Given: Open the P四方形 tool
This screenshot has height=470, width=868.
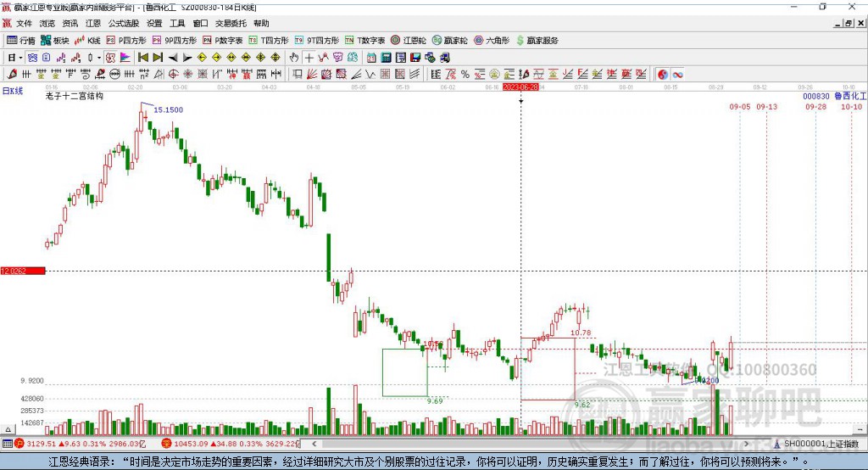Looking at the screenshot, I should (x=126, y=41).
